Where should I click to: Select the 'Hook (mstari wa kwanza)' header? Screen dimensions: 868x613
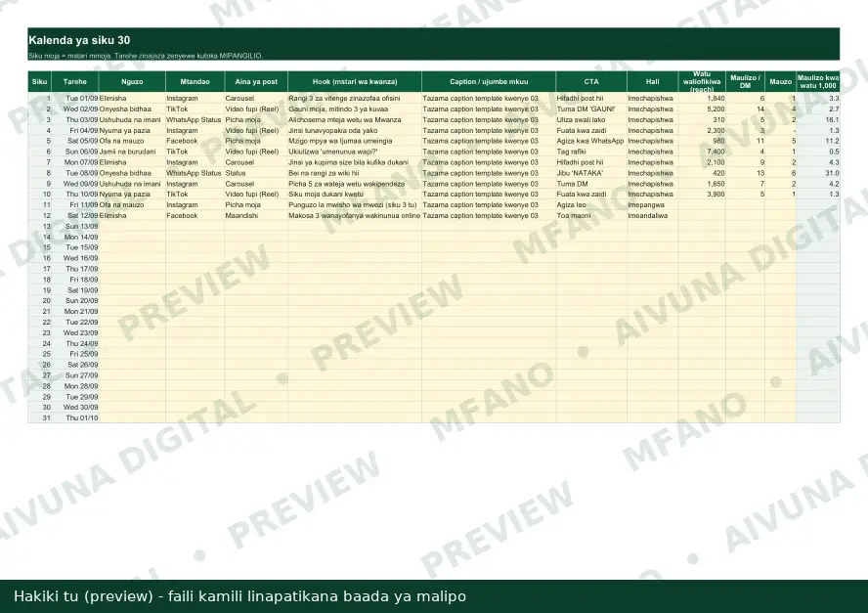click(355, 81)
